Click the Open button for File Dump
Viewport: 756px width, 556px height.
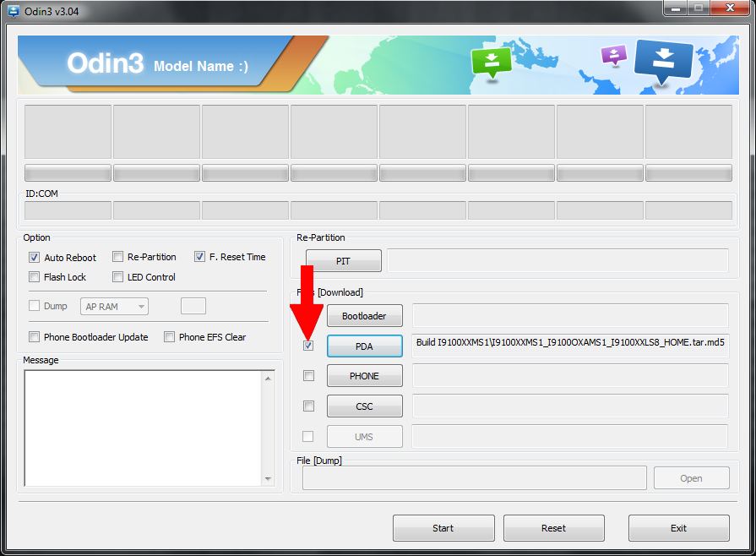(x=692, y=478)
